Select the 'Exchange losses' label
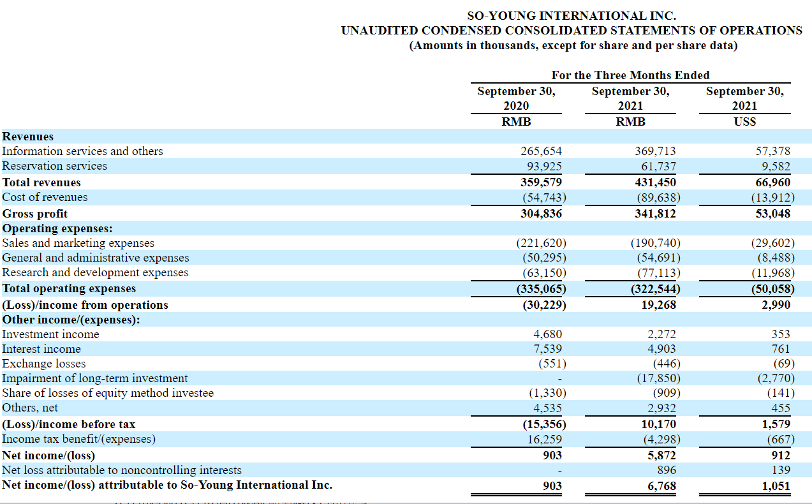Screen dimensions: 812x504 [44, 364]
